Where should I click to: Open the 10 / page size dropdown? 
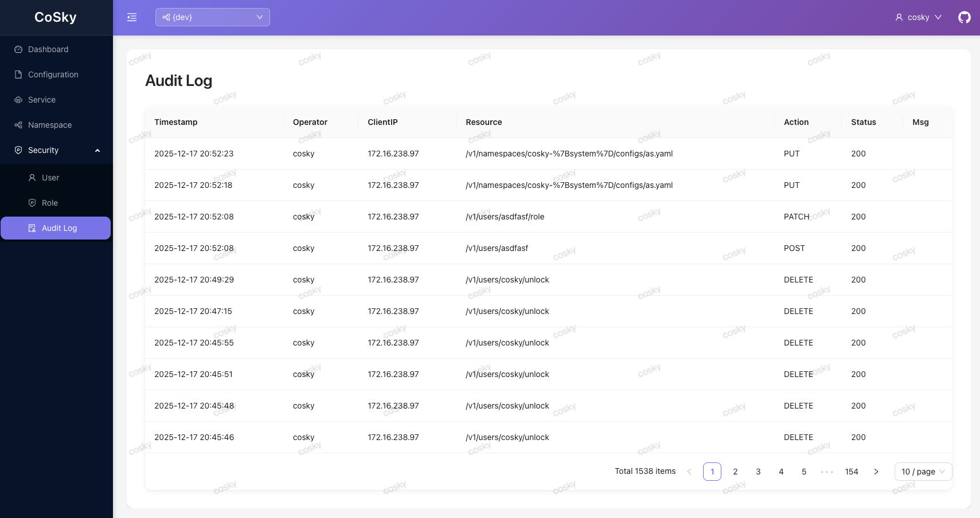(923, 472)
